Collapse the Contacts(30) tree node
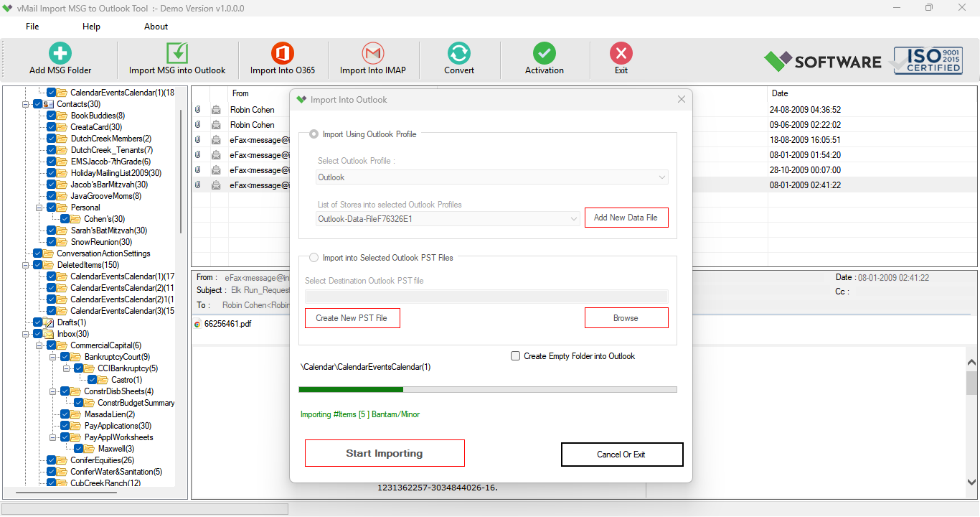The image size is (980, 517). point(26,104)
